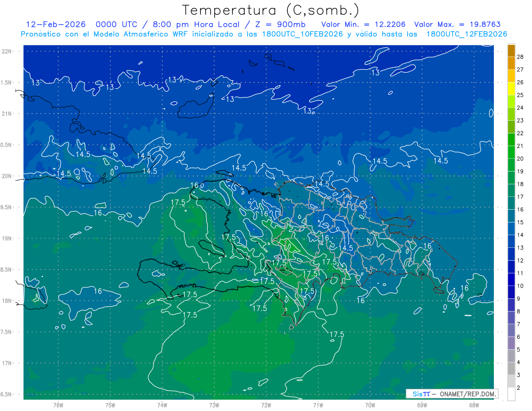The height and width of the screenshot is (411, 532).
Task: Click the 74W longitude axis label
Action: 162,405
